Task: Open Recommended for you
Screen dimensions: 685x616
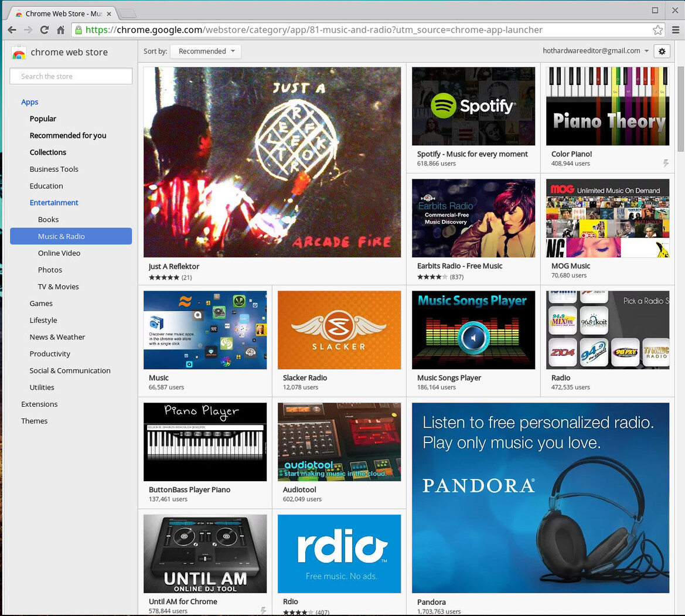Action: [68, 135]
